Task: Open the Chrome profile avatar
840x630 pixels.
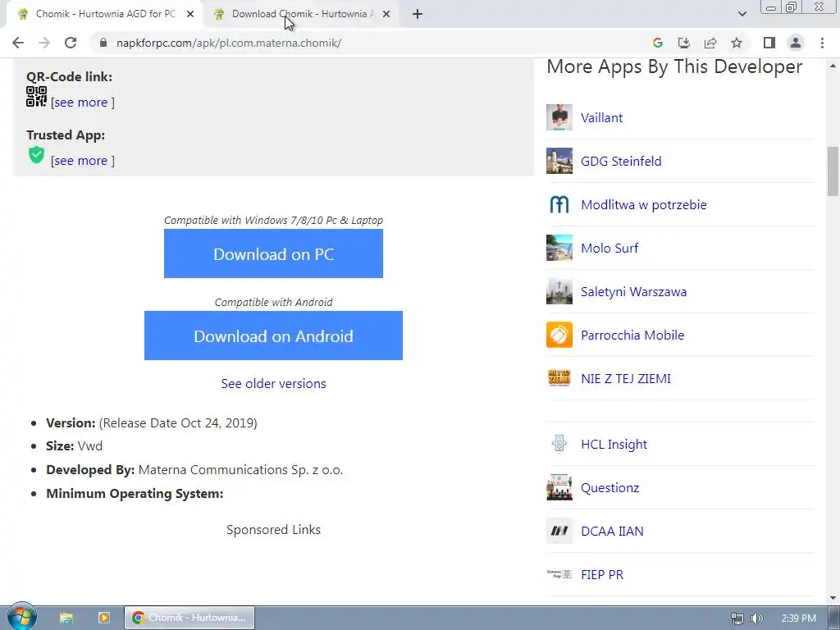Action: click(796, 43)
